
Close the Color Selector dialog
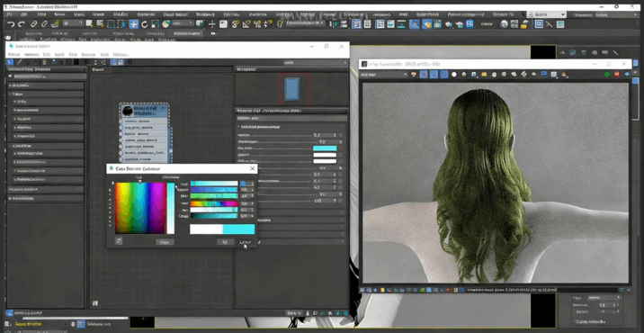click(x=252, y=168)
